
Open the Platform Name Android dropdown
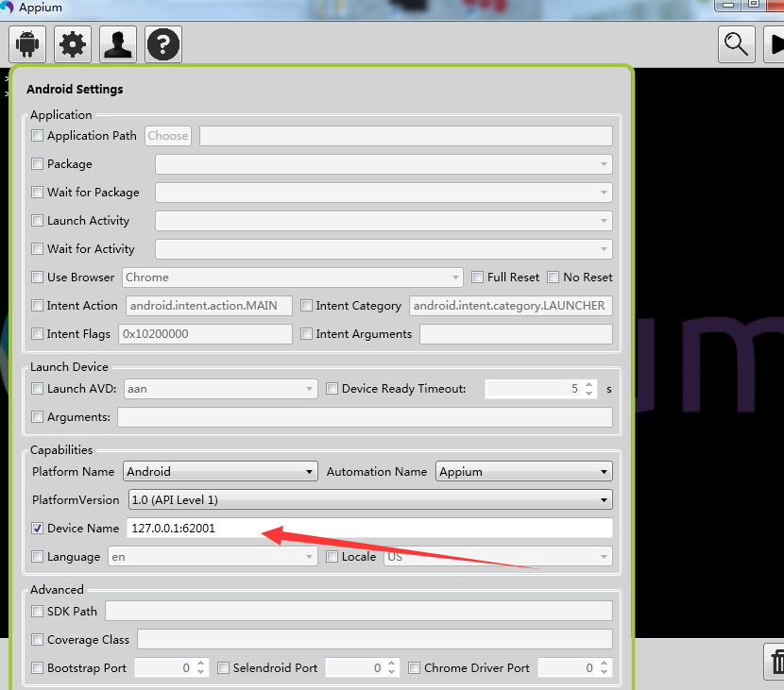tap(220, 472)
